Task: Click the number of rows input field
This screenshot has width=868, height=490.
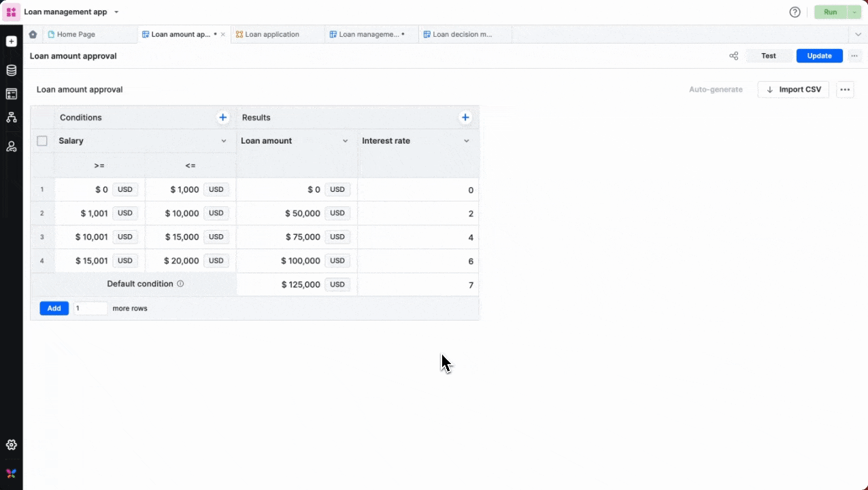Action: [90, 308]
